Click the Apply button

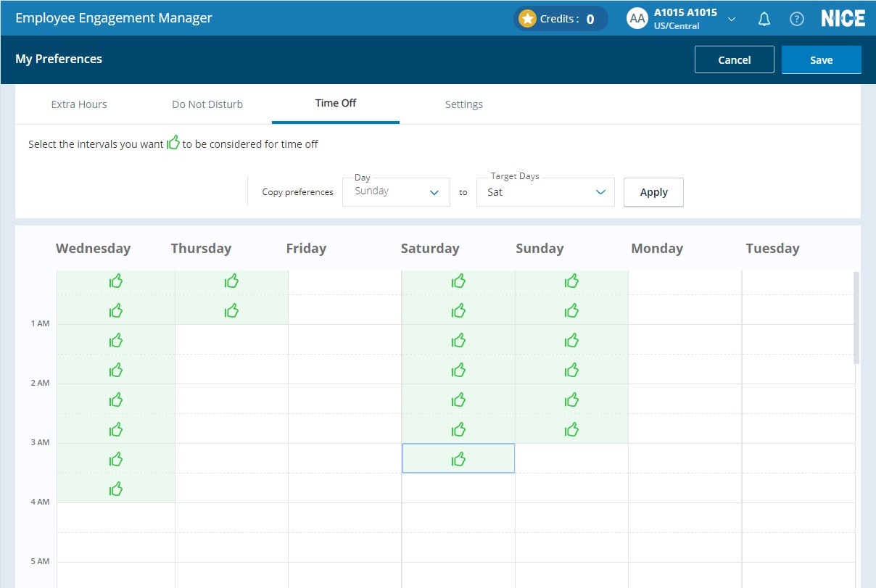pyautogui.click(x=653, y=192)
